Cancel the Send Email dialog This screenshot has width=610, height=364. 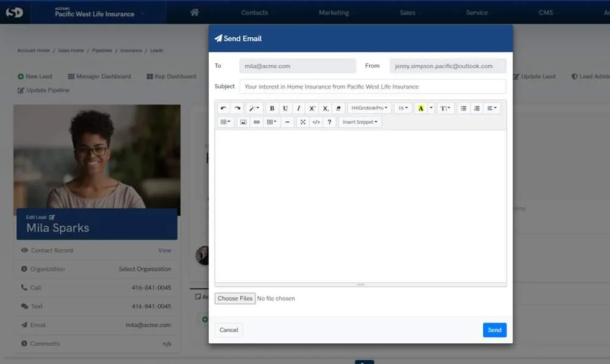point(229,330)
